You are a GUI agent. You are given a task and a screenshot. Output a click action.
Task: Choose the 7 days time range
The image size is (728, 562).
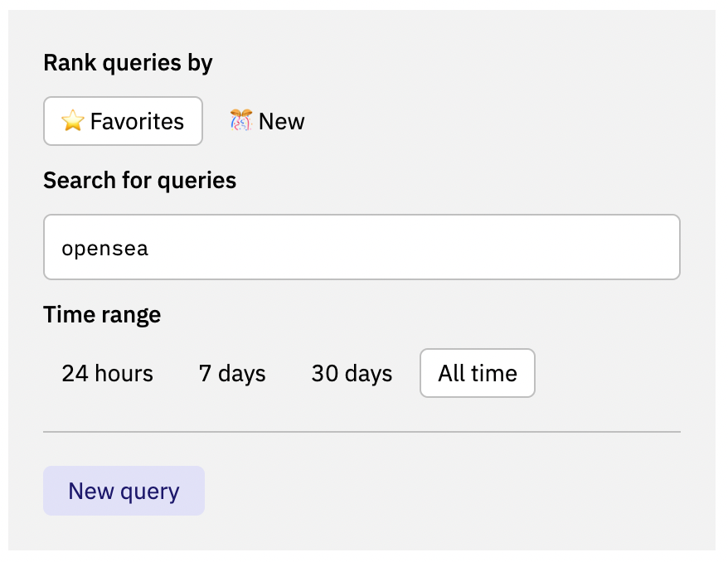click(232, 374)
